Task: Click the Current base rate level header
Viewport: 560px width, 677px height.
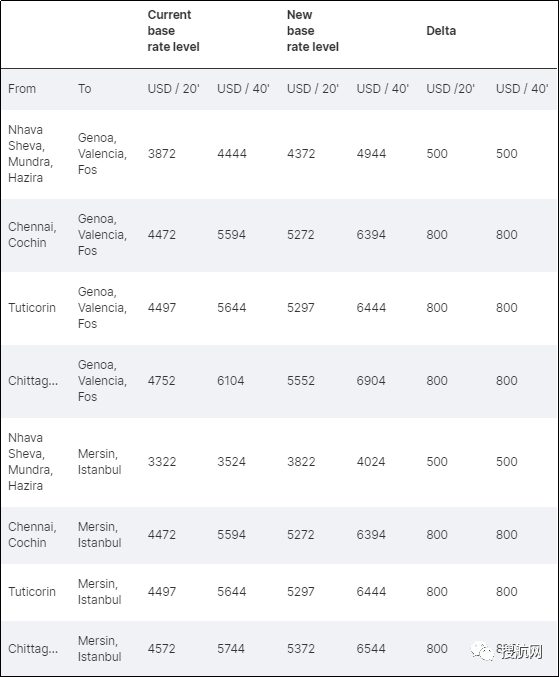Action: 173,31
